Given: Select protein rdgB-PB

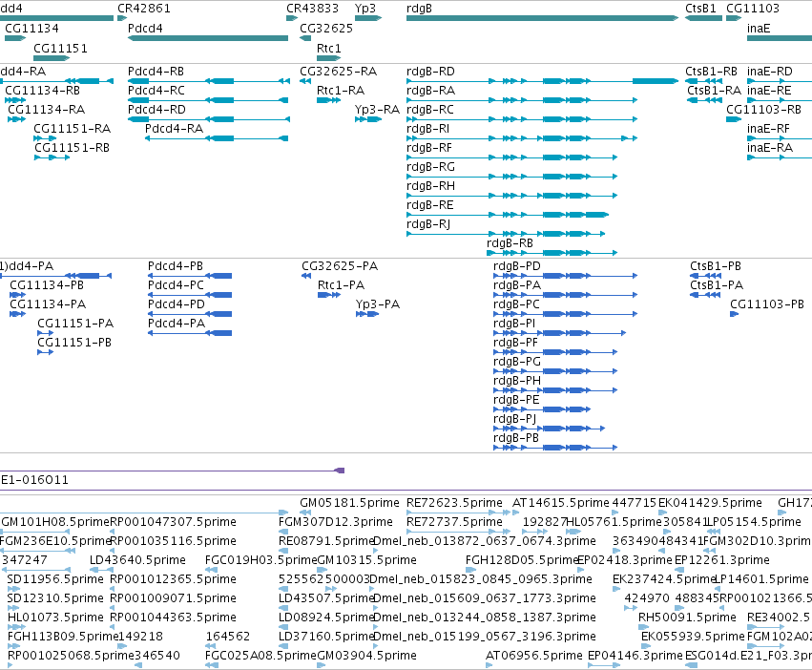Looking at the screenshot, I should point(516,438).
